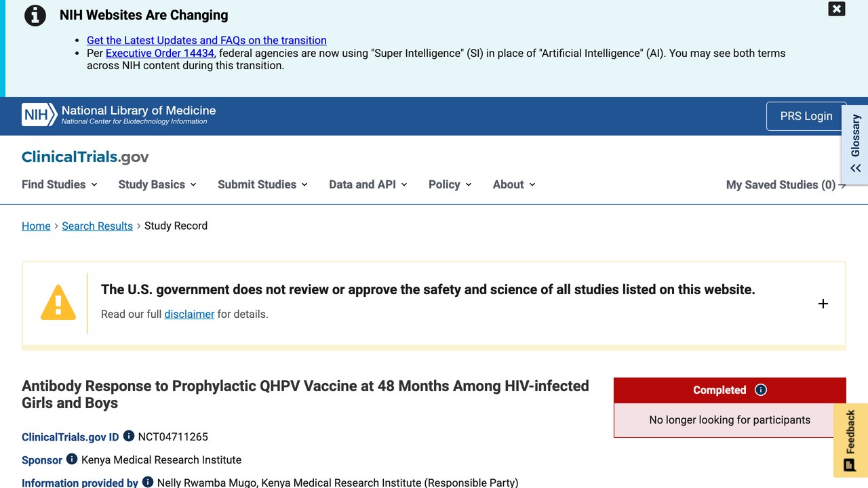Click the info icon beside ClinicalTrials.gov ID
Image resolution: width=868 pixels, height=488 pixels.
128,436
